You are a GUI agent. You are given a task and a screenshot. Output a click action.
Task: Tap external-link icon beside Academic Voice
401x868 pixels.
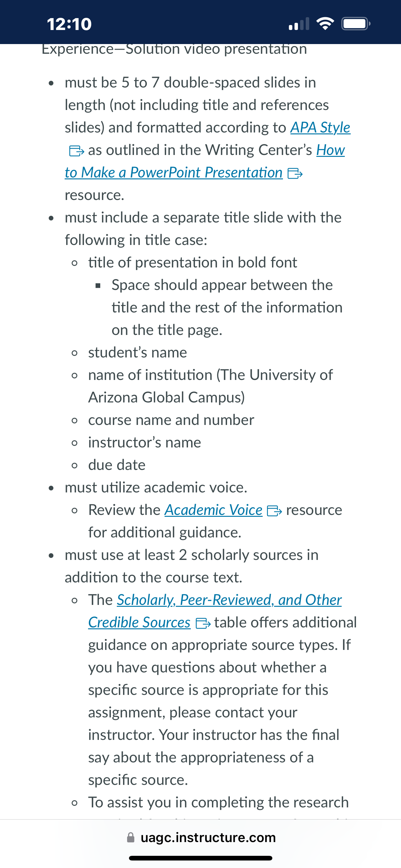point(275,511)
